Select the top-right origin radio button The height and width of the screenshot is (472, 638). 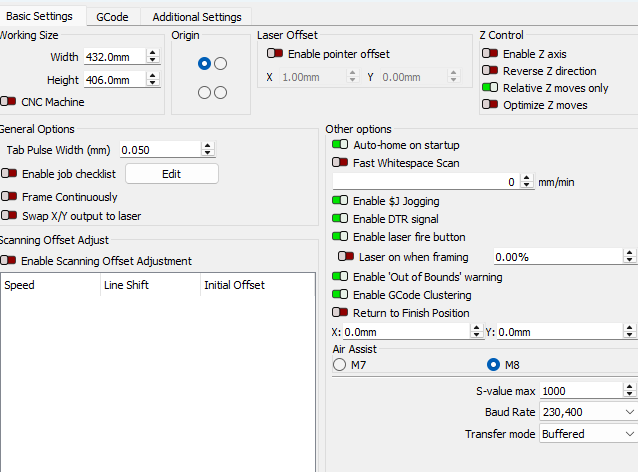click(x=221, y=63)
